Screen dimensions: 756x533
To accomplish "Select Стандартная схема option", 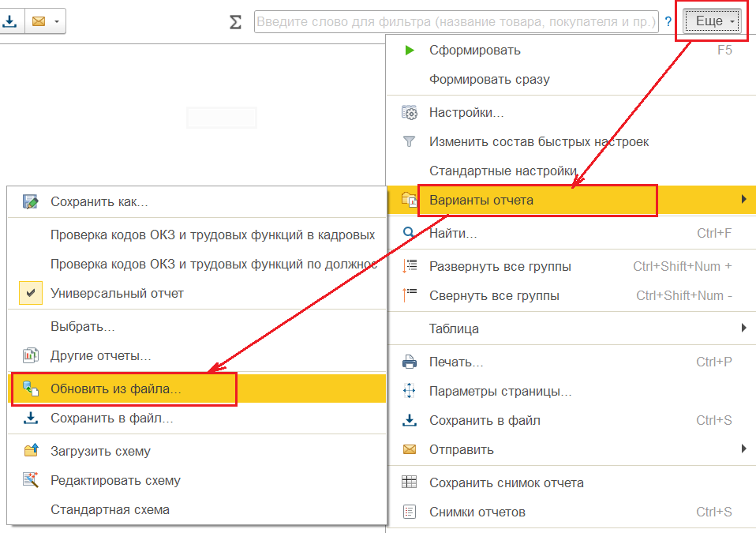I will click(110, 510).
